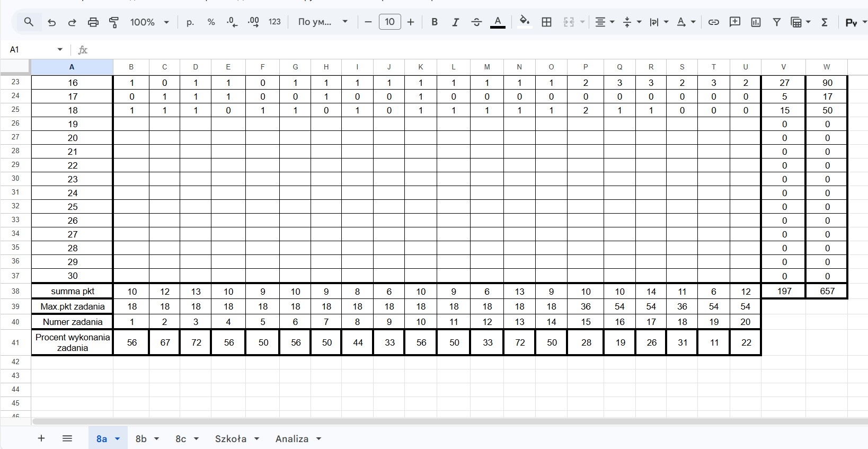The image size is (868, 449).
Task: Expand the font family dropdown
Action: tap(323, 22)
